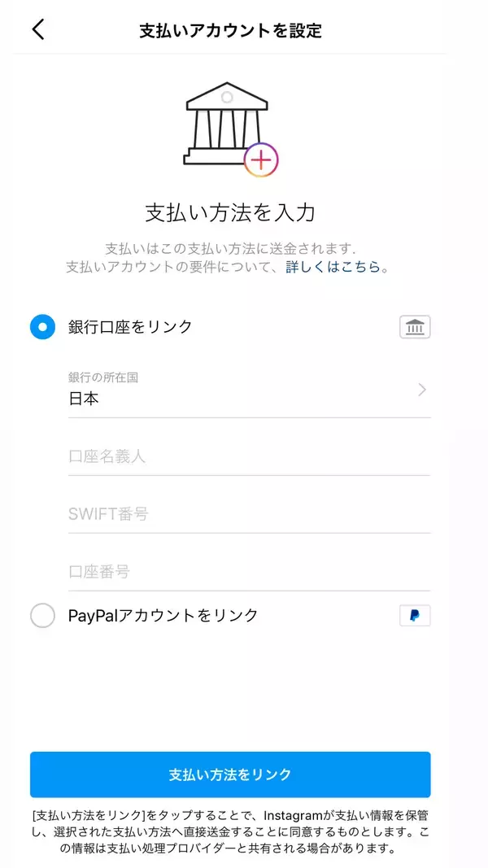Tap the SWIFT番号 input field
Viewport: 488px width, 868px height.
point(249,514)
